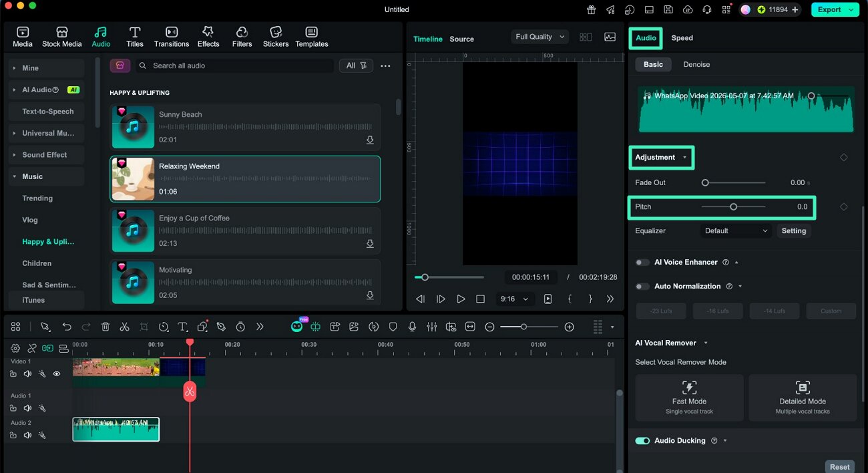Switch to the Titles tab

click(135, 37)
